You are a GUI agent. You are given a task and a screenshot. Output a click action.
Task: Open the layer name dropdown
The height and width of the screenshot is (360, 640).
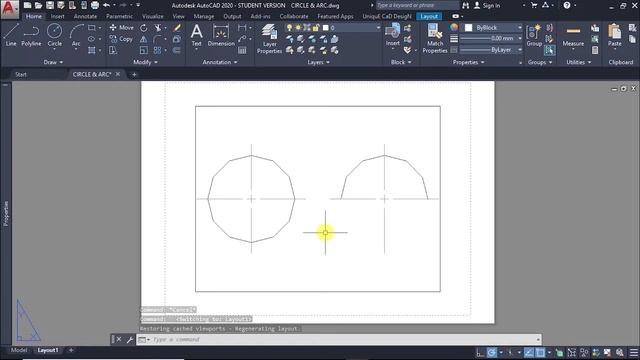[x=378, y=28]
